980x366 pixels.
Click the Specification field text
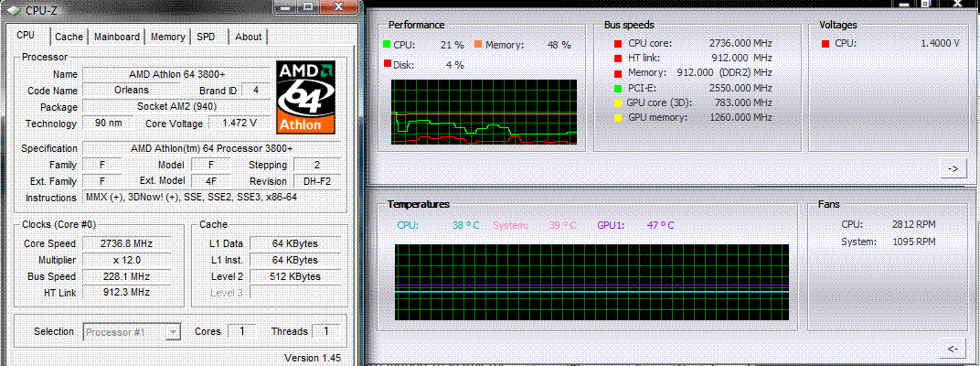tap(212, 148)
